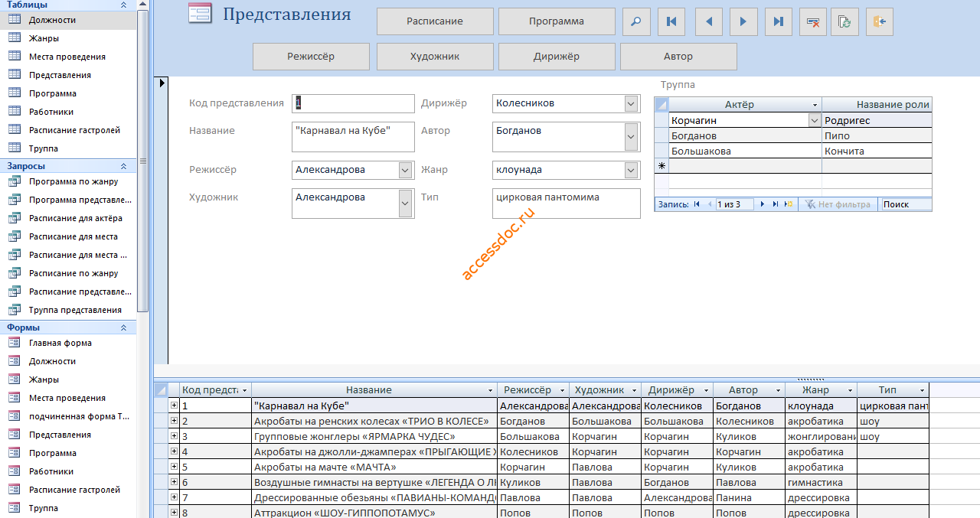
Task: Click the Название text field
Action: tap(353, 137)
